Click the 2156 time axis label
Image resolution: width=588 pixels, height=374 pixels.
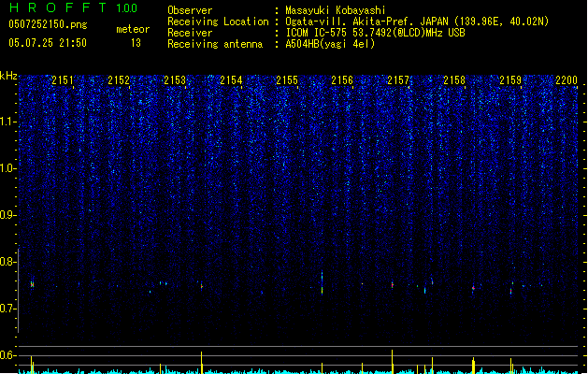pyautogui.click(x=342, y=79)
